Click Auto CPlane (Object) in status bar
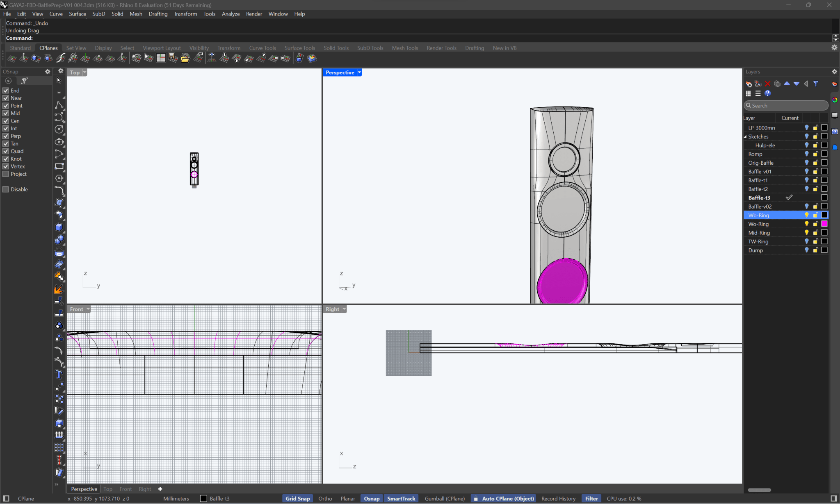Viewport: 840px width, 504px height. [504, 499]
